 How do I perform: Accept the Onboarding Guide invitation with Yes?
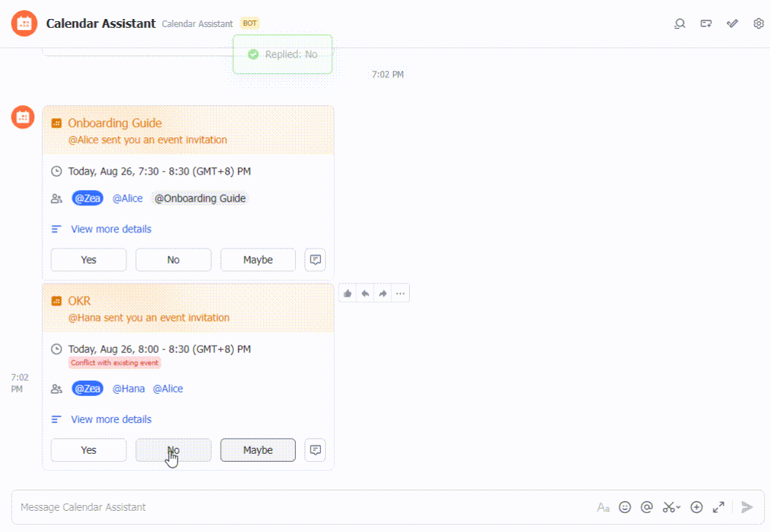(x=88, y=259)
